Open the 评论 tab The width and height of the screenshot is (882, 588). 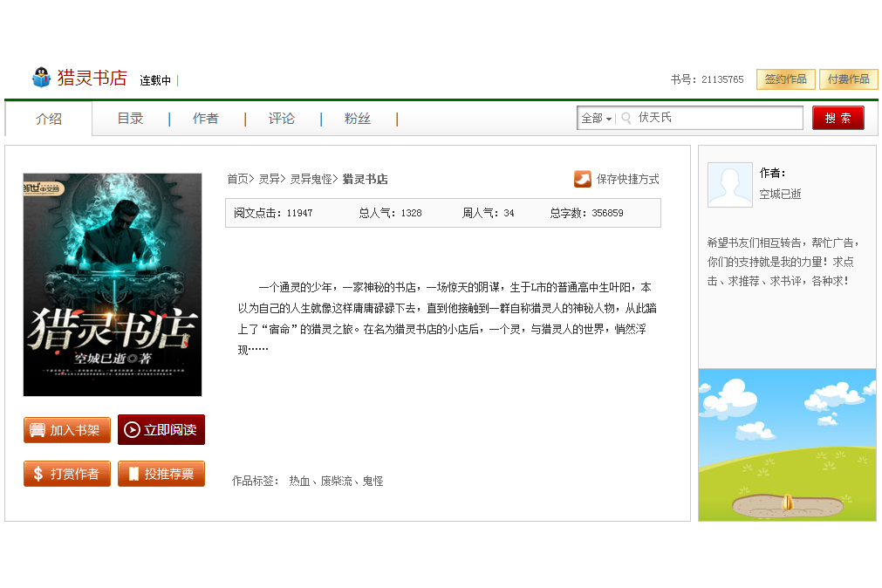point(281,118)
